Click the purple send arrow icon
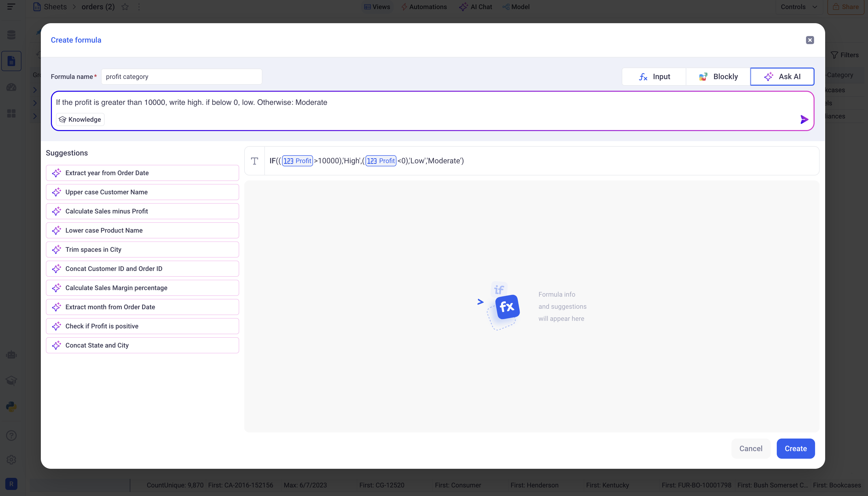This screenshot has width=868, height=496. (804, 119)
